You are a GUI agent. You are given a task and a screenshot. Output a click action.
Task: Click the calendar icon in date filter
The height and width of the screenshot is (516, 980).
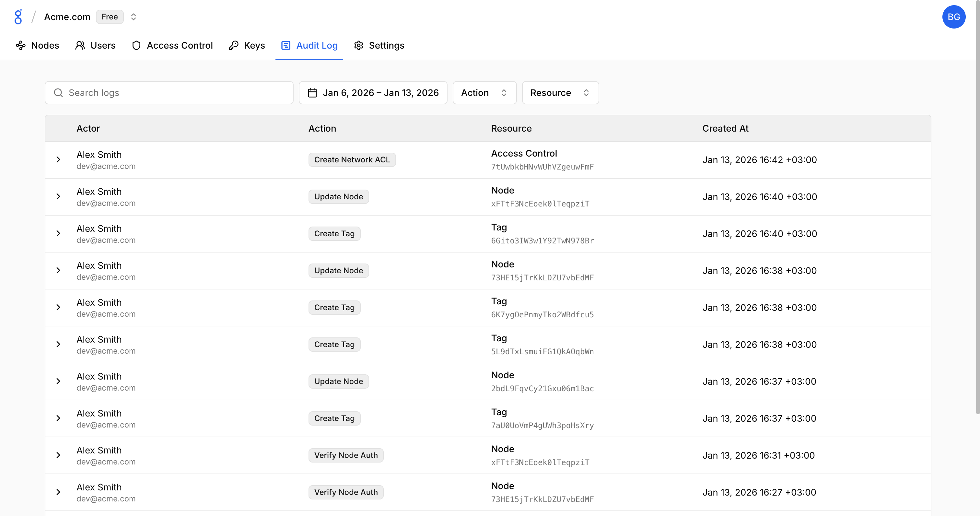[x=312, y=93]
